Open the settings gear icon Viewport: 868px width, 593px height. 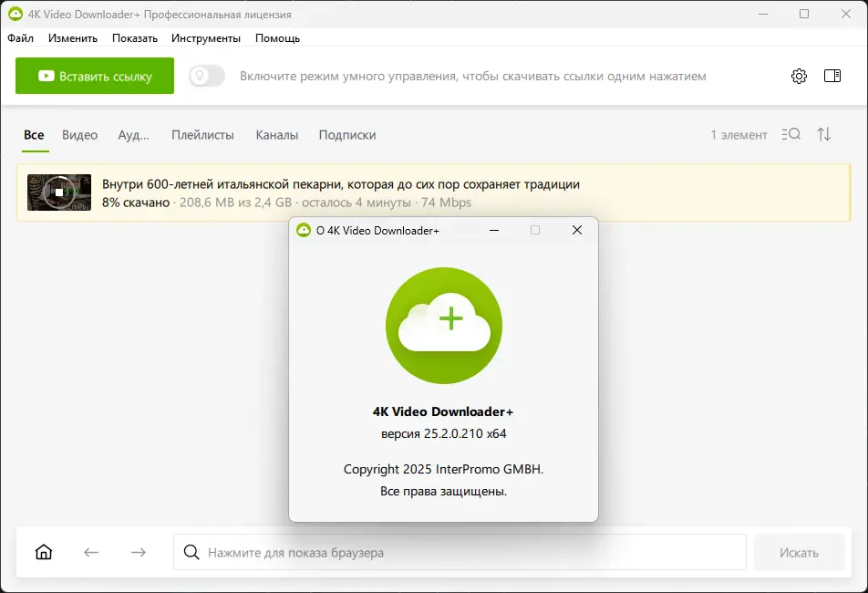(799, 76)
